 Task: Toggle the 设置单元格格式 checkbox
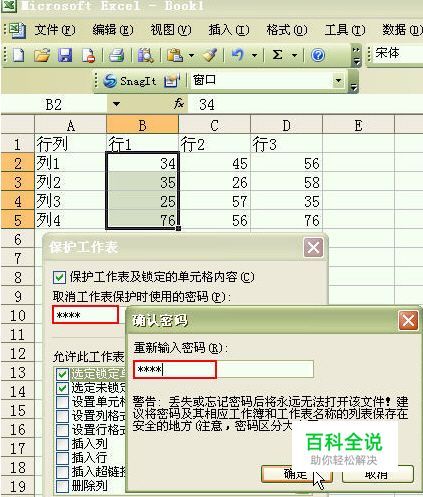point(62,402)
